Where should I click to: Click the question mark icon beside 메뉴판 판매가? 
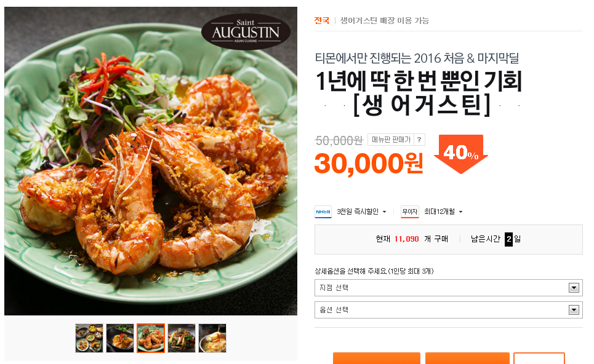(419, 140)
